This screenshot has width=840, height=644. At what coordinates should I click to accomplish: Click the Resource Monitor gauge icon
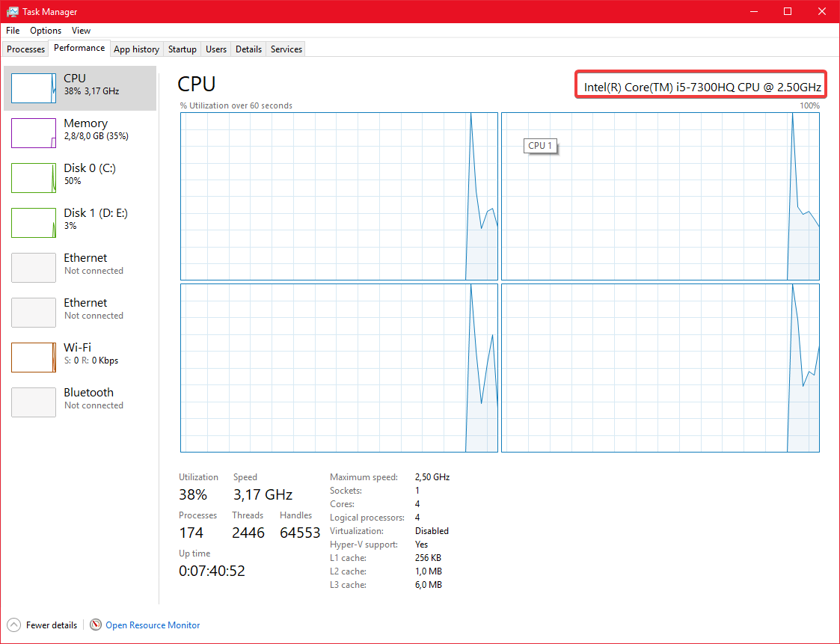(x=96, y=625)
